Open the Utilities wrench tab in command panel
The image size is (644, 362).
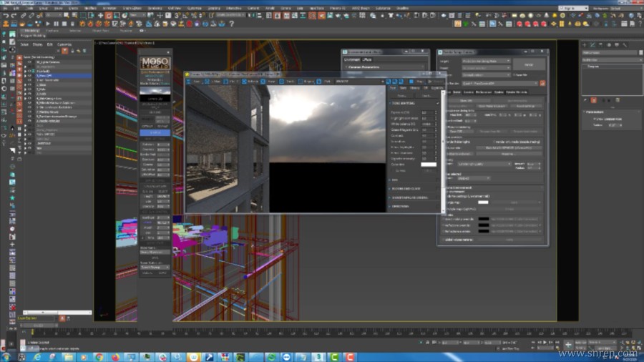point(625,45)
